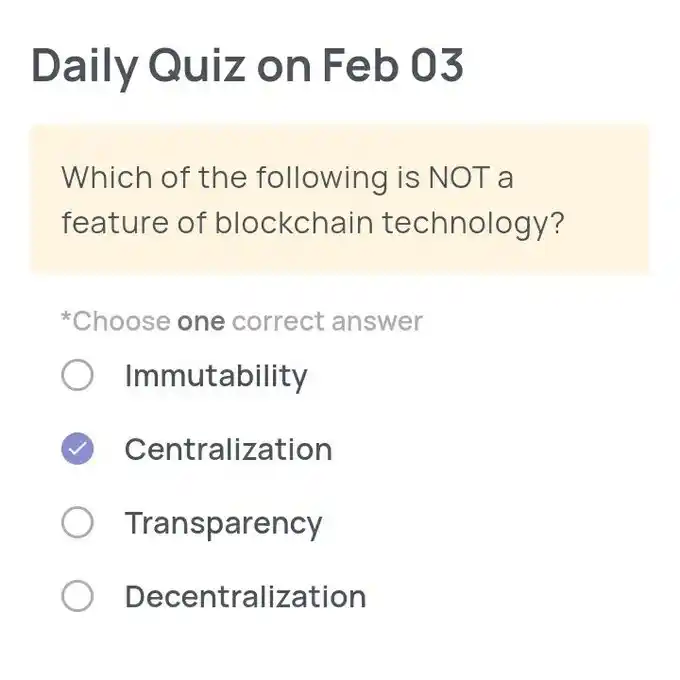Image resolution: width=680 pixels, height=680 pixels.
Task: Click the word "NOT" in the question
Action: point(458,179)
